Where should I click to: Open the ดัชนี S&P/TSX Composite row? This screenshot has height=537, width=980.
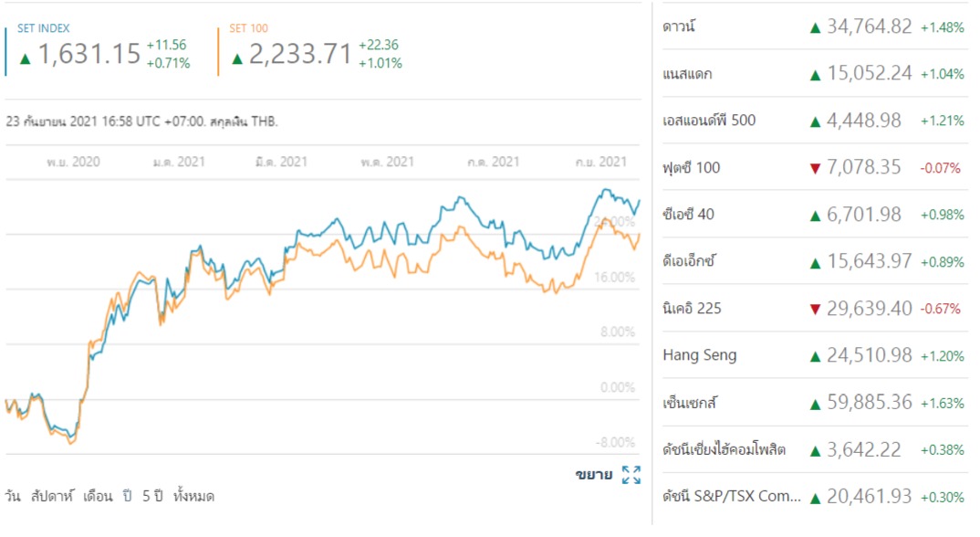732,497
